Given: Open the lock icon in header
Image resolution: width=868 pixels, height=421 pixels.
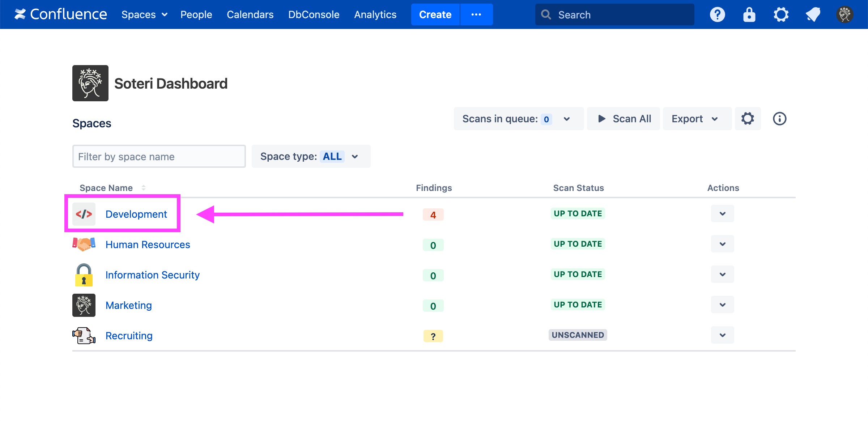Looking at the screenshot, I should [x=749, y=15].
